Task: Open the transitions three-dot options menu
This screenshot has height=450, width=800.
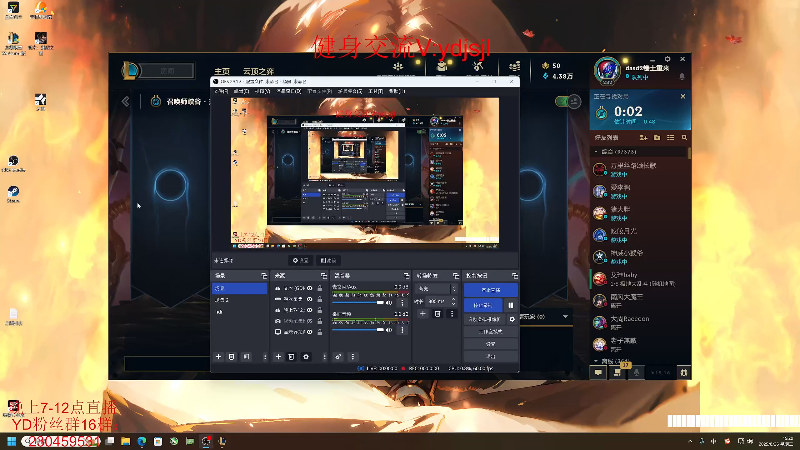Action: coord(452,314)
